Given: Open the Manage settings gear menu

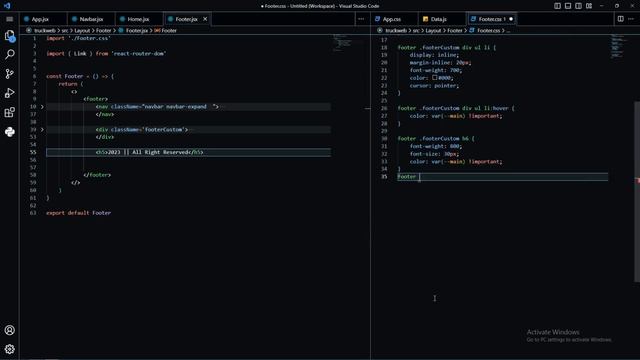Looking at the screenshot, I should (10, 349).
